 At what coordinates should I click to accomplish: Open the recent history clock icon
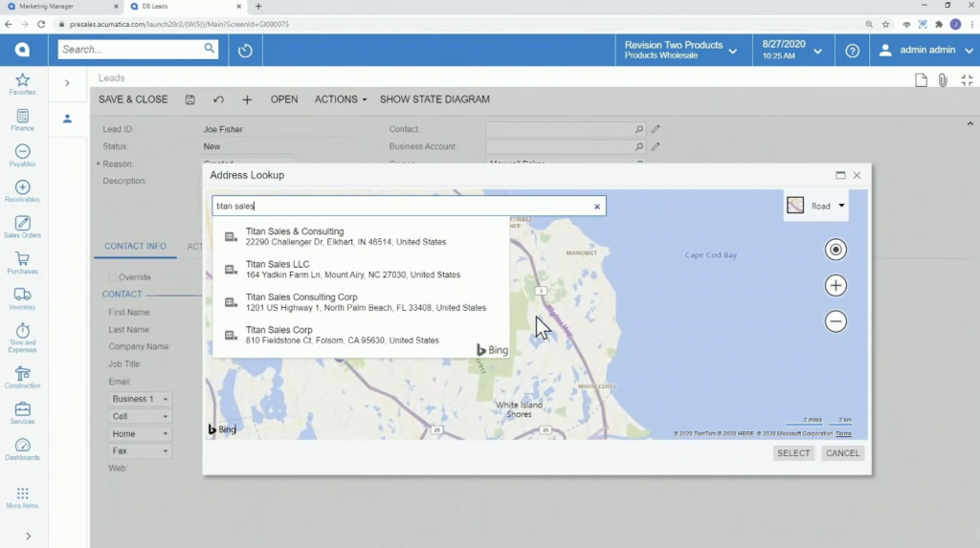pos(245,51)
